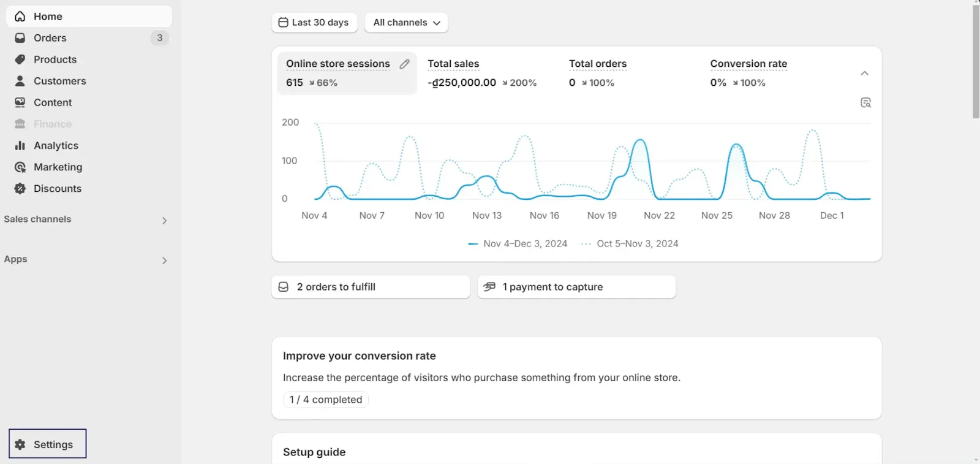980x464 pixels.
Task: Select the Total orders metric tab
Action: pyautogui.click(x=630, y=73)
